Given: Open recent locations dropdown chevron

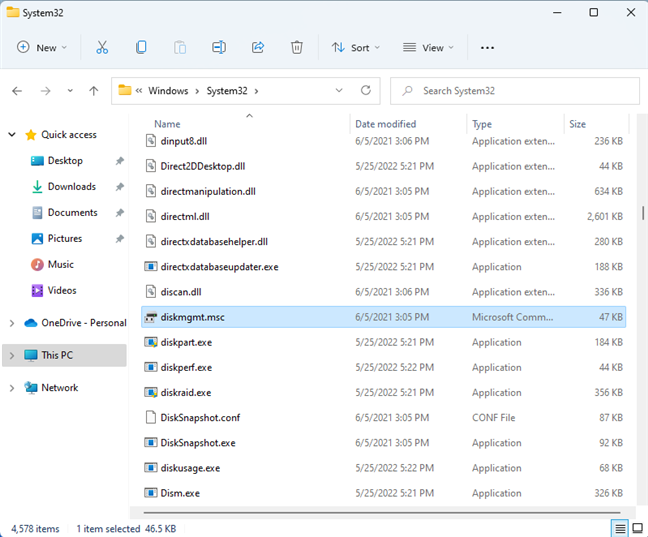Looking at the screenshot, I should tap(70, 91).
